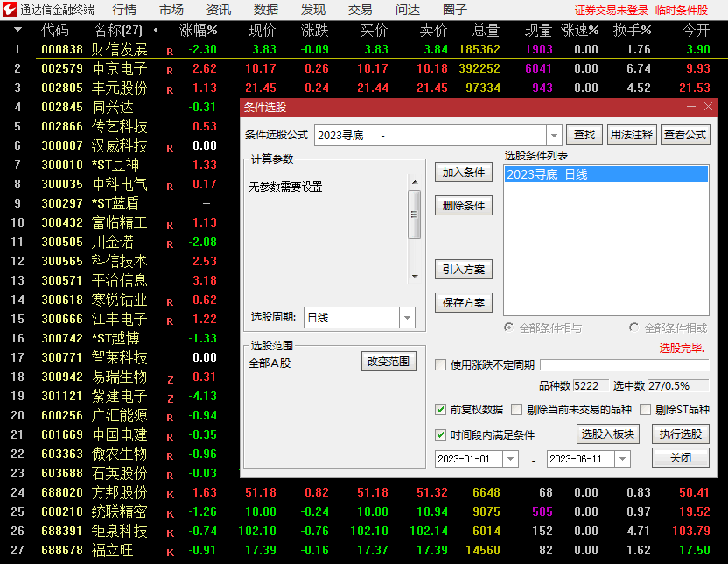Image resolution: width=728 pixels, height=564 pixels.
Task: Sort by the 现价 column header
Action: [x=262, y=30]
